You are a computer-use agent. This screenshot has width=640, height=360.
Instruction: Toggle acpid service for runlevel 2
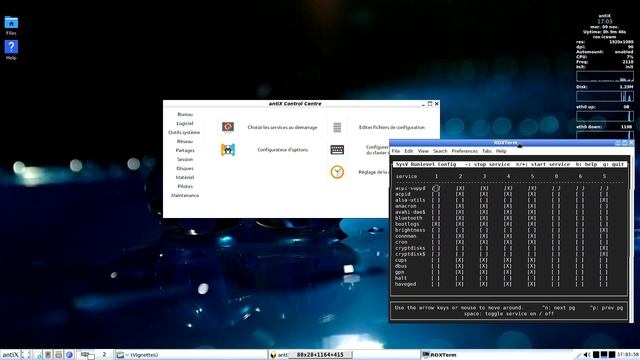pyautogui.click(x=460, y=194)
